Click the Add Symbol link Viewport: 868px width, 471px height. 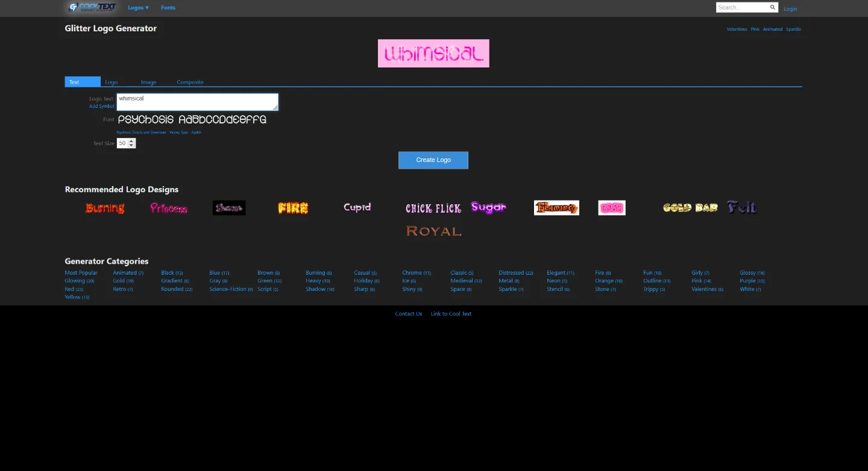pos(102,107)
